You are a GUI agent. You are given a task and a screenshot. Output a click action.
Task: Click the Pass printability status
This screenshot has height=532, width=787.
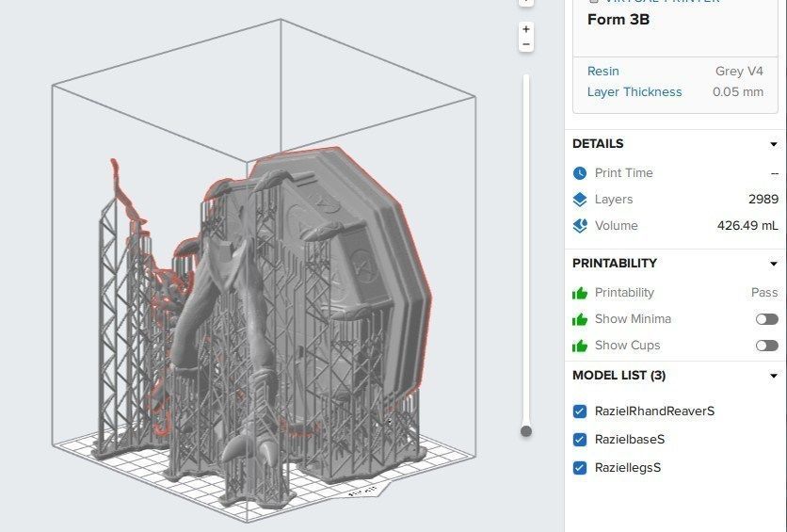[x=764, y=293]
